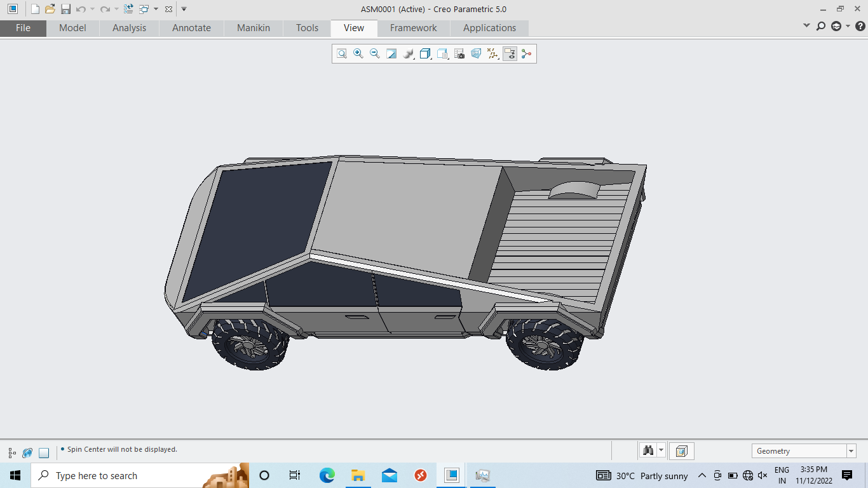
Task: Show hidden system tray icons
Action: click(x=702, y=475)
